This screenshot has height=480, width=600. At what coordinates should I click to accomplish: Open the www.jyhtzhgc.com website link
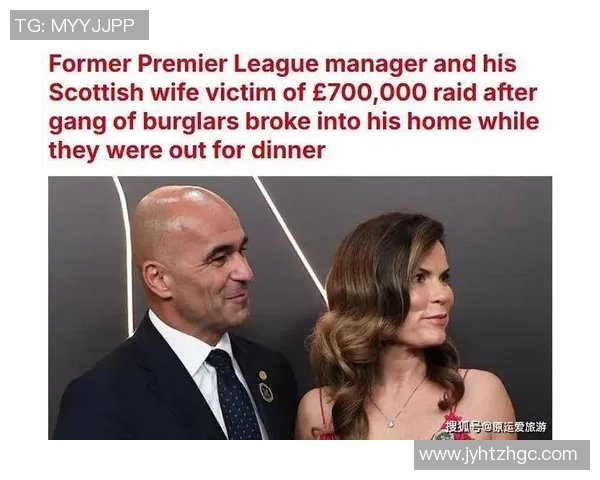tap(502, 455)
